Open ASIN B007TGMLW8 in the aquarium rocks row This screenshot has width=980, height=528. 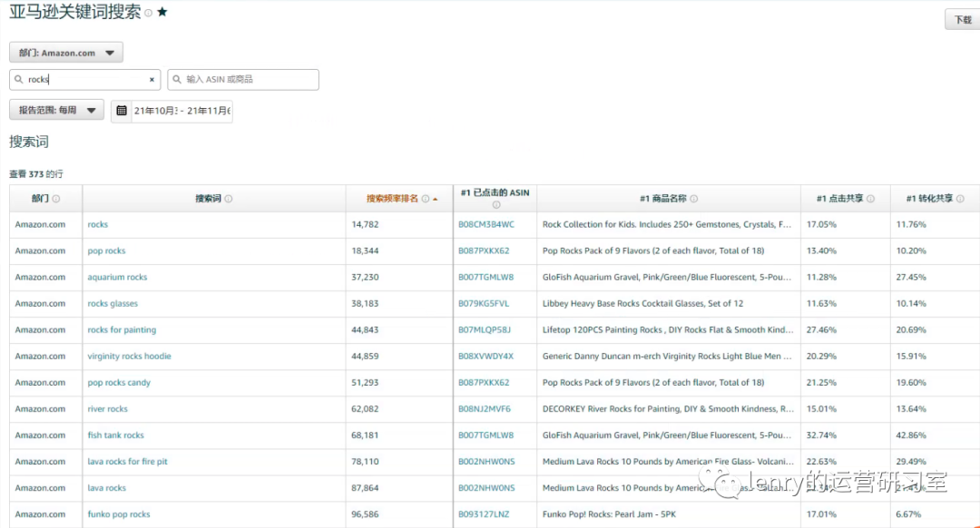point(485,277)
